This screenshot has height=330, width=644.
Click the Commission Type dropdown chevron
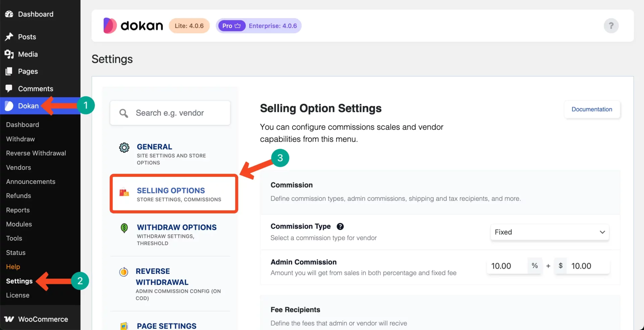point(602,232)
